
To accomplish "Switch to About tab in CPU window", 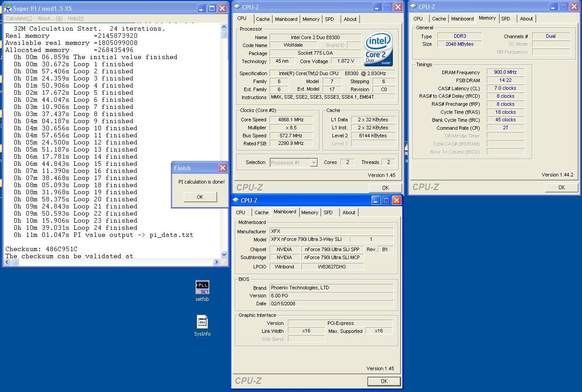I will click(x=350, y=19).
